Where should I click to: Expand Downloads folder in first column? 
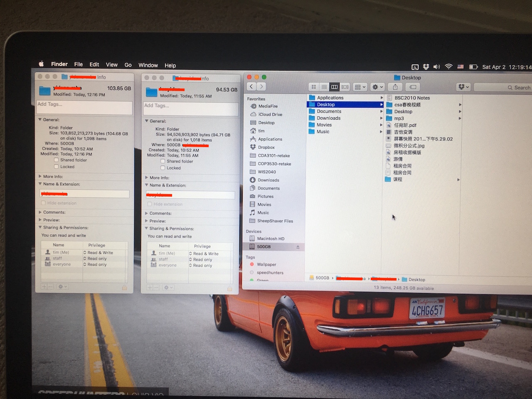tap(382, 118)
